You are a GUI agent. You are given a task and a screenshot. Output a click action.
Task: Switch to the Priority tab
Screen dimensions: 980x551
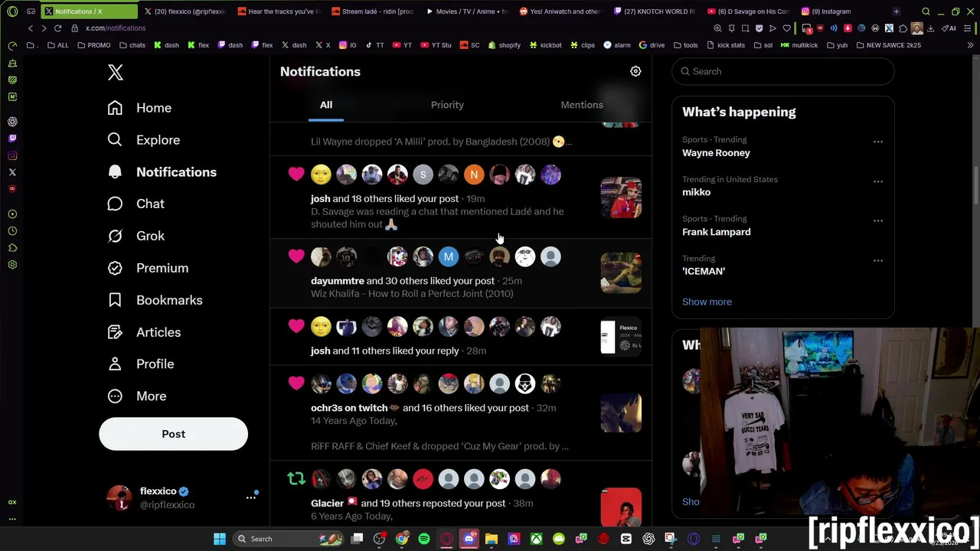point(447,105)
